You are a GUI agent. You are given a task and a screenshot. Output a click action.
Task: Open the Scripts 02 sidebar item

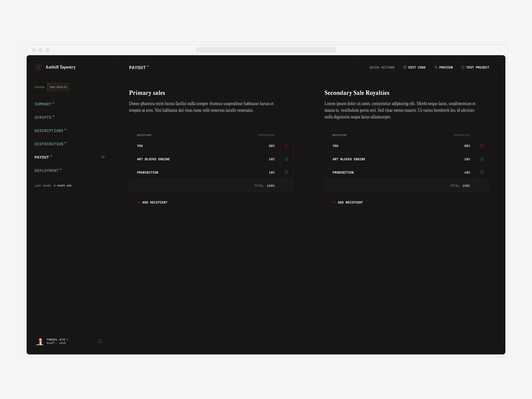point(69,117)
